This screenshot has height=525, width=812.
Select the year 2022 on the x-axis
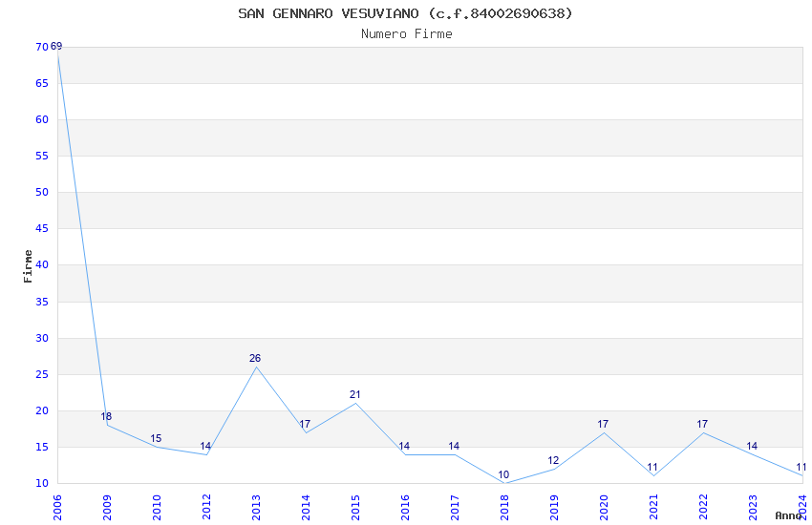click(704, 507)
